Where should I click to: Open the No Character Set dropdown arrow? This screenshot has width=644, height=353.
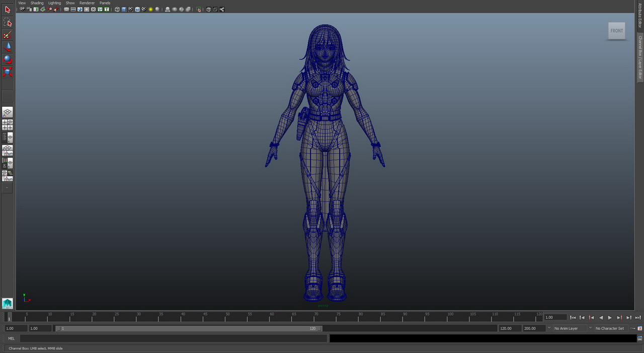590,328
